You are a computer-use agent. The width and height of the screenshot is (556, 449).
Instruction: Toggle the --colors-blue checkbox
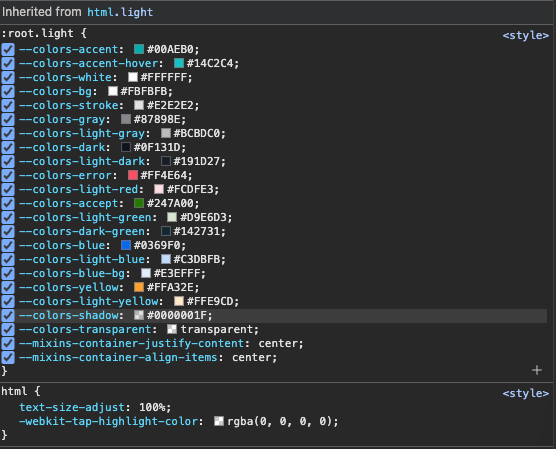tap(8, 245)
